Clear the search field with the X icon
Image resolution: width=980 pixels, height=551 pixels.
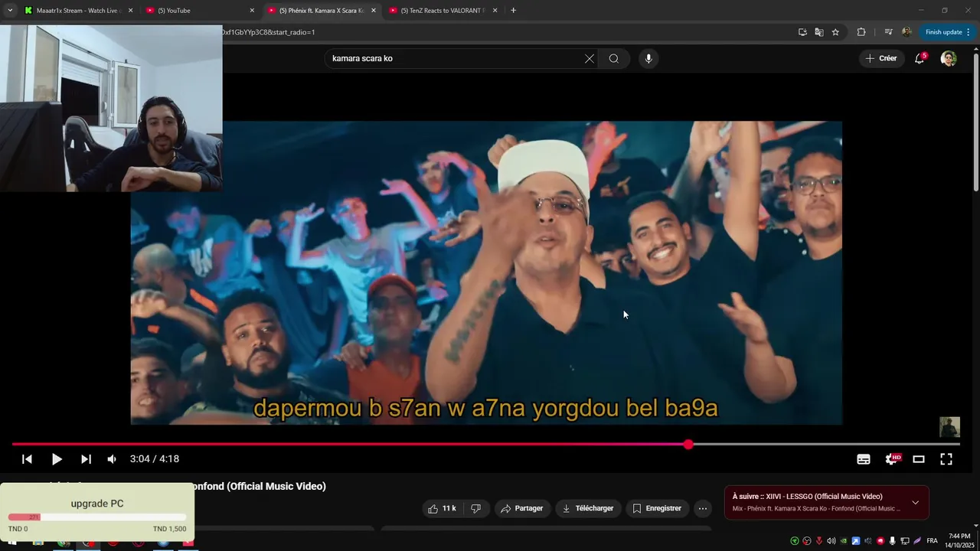pyautogui.click(x=590, y=59)
